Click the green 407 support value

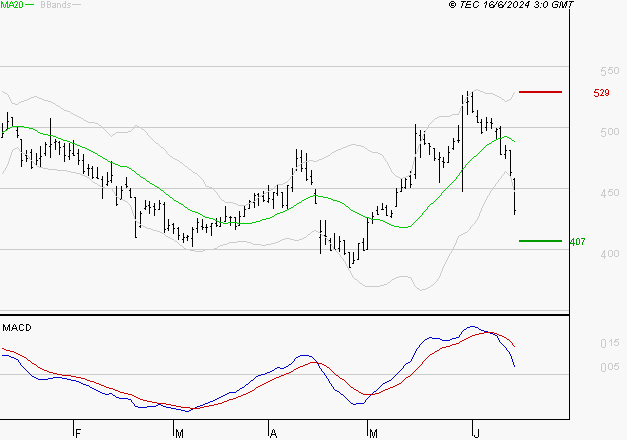pos(577,242)
